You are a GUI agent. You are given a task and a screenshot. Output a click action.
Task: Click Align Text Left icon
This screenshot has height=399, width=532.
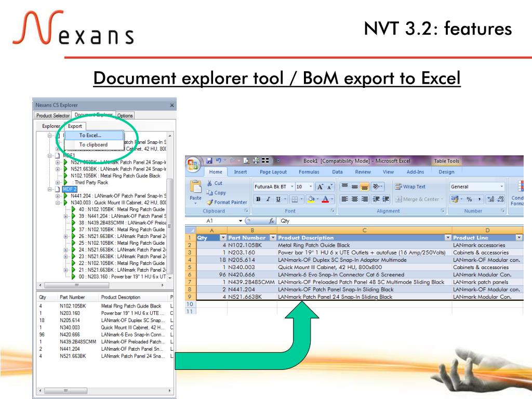click(x=345, y=199)
